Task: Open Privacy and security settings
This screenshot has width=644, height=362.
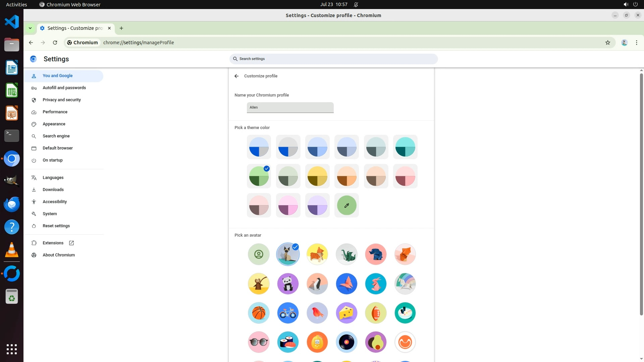Action: [62, 100]
